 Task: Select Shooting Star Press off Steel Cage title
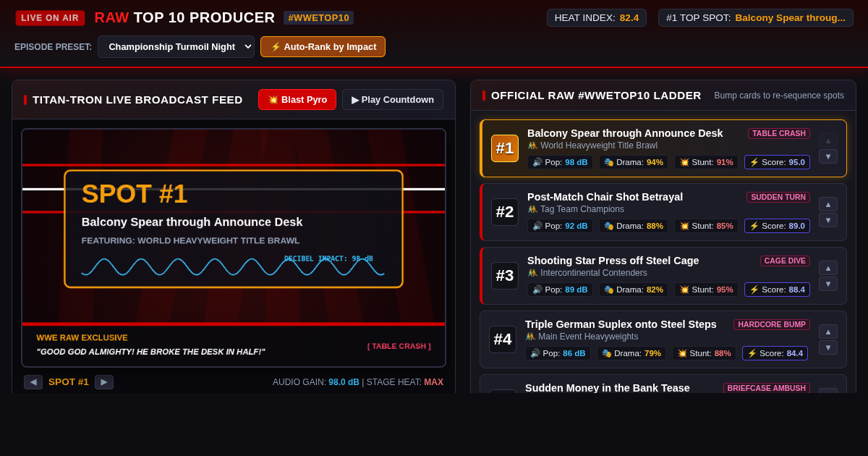tap(613, 261)
